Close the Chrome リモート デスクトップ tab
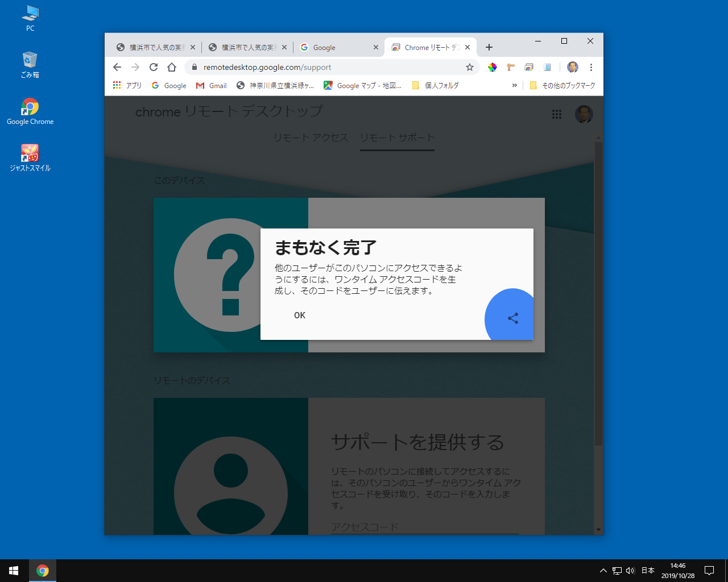The width and height of the screenshot is (728, 582). pyautogui.click(x=468, y=47)
